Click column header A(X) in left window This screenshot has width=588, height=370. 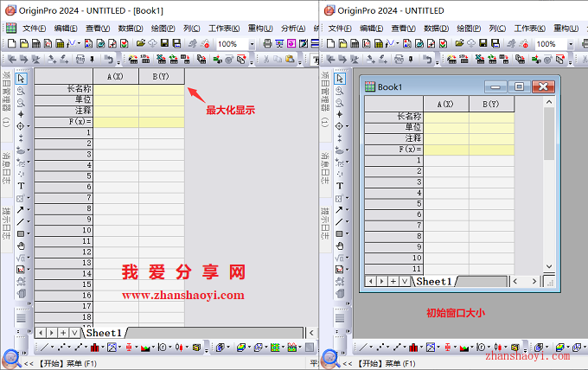pos(116,76)
